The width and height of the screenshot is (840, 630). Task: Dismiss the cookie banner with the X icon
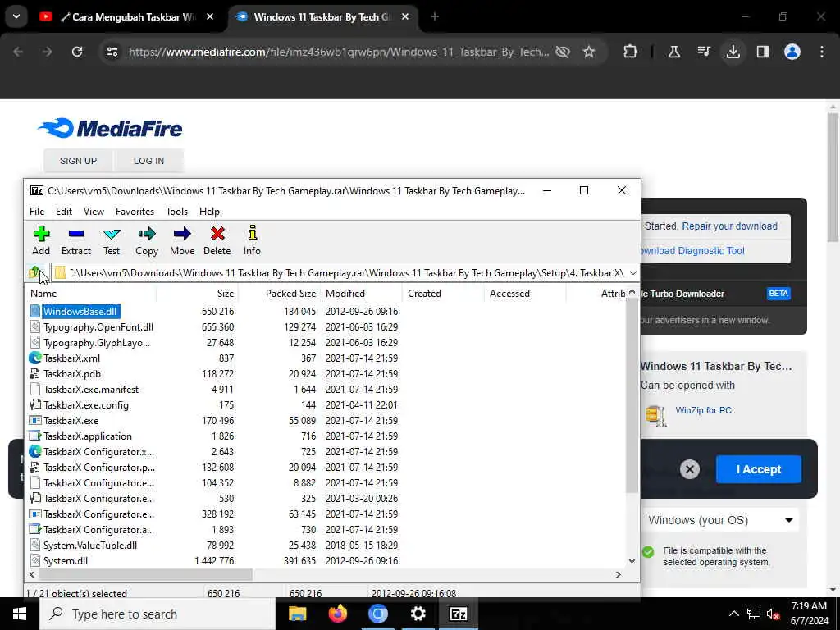tap(689, 469)
